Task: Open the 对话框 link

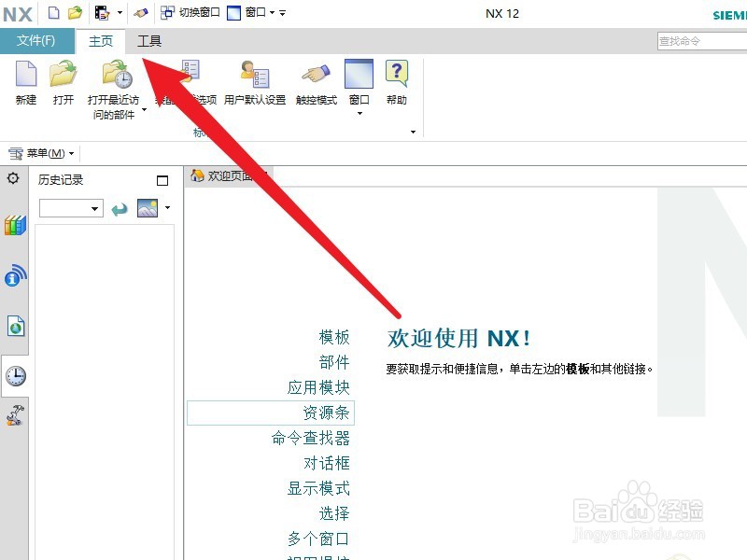Action: [x=327, y=463]
